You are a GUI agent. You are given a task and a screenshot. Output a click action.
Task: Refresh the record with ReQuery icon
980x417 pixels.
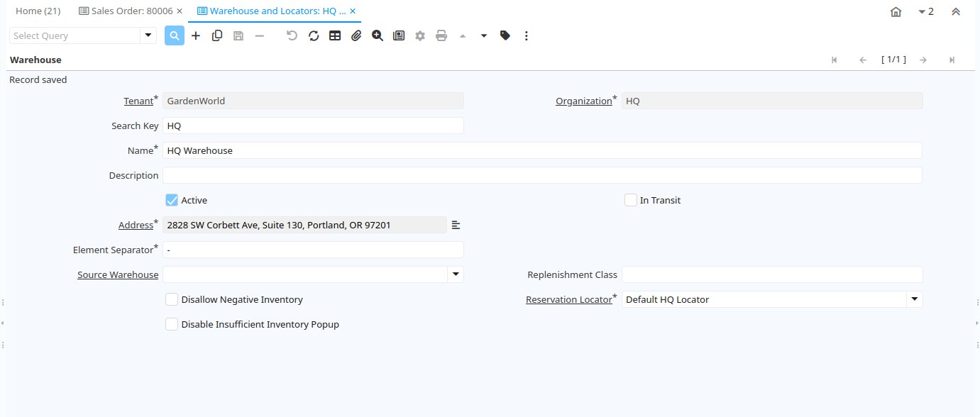[x=314, y=35]
